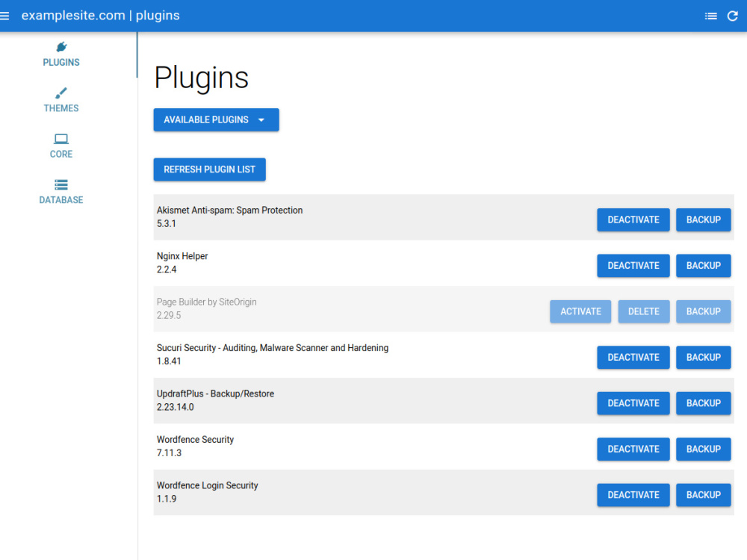The image size is (747, 560).
Task: Select the laptop icon above Core label
Action: click(61, 139)
